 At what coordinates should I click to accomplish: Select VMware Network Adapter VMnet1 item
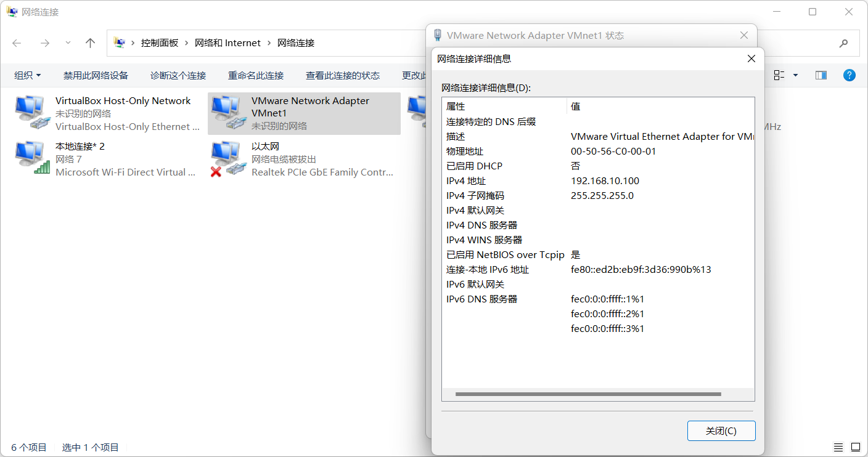tap(304, 114)
